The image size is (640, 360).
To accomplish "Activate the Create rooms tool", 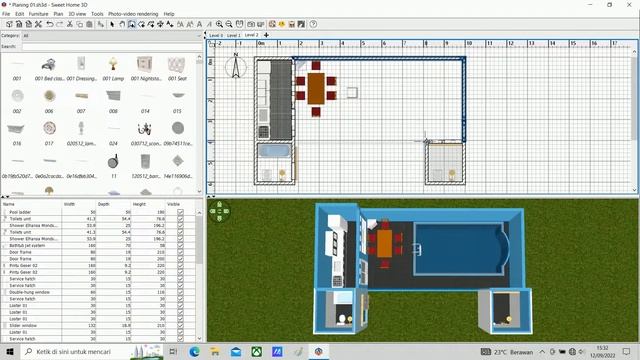I will pos(141,24).
